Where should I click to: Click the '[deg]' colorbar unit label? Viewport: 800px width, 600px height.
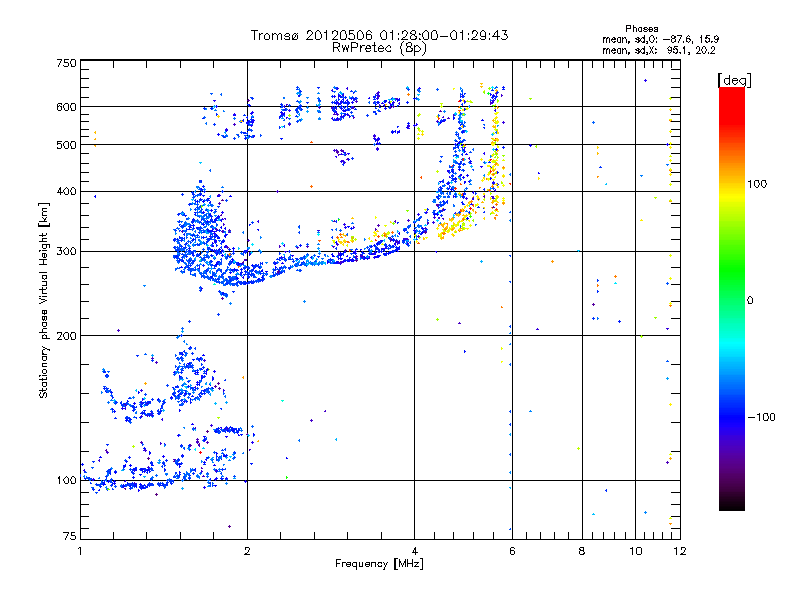(734, 81)
